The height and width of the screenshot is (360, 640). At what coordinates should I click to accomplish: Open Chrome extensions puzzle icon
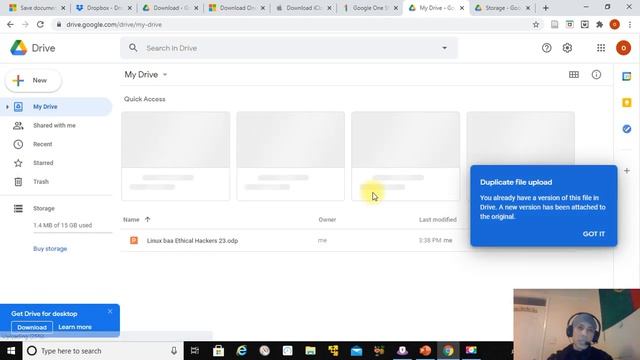click(x=599, y=24)
